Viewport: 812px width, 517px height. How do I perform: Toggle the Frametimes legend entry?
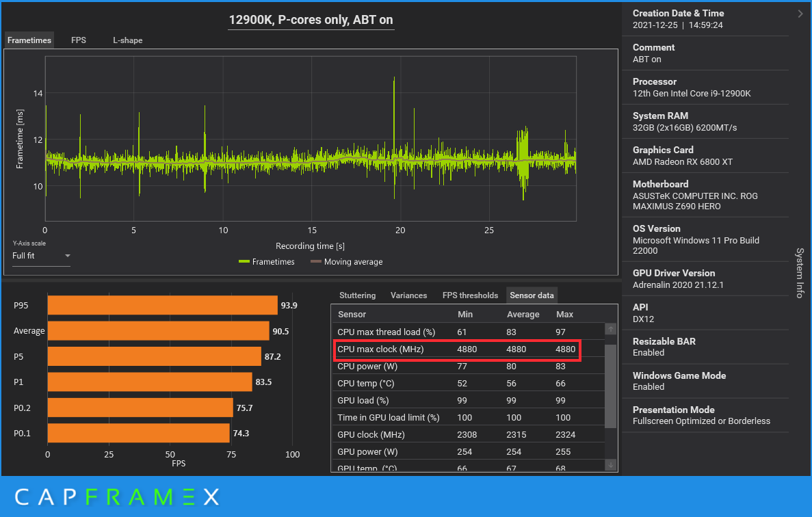click(266, 262)
